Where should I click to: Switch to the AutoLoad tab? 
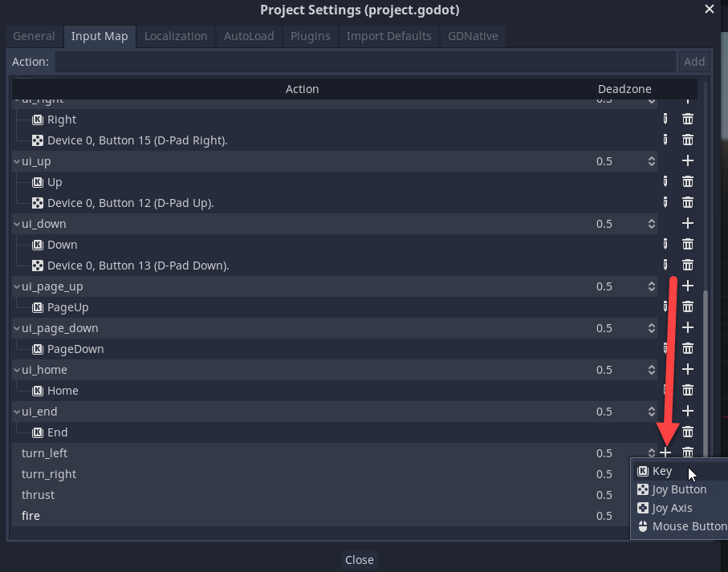click(249, 36)
